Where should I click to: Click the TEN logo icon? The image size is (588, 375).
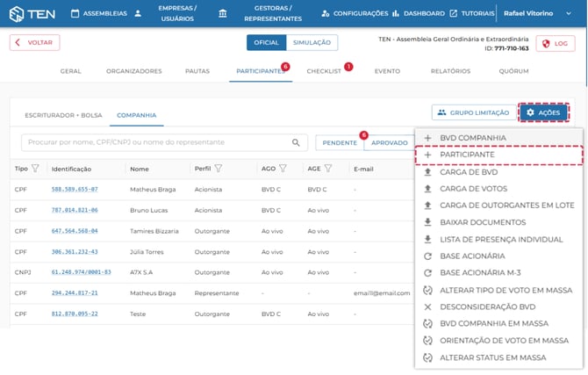point(17,13)
